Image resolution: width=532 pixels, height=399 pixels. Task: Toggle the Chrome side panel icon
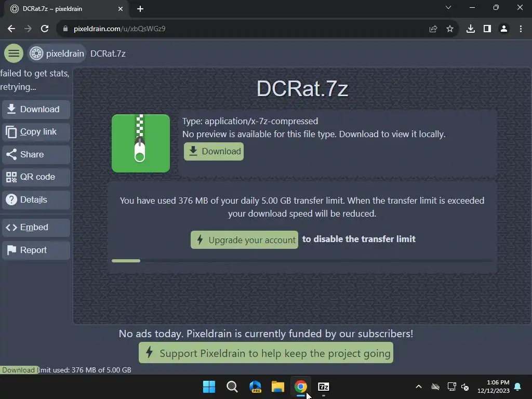(487, 29)
